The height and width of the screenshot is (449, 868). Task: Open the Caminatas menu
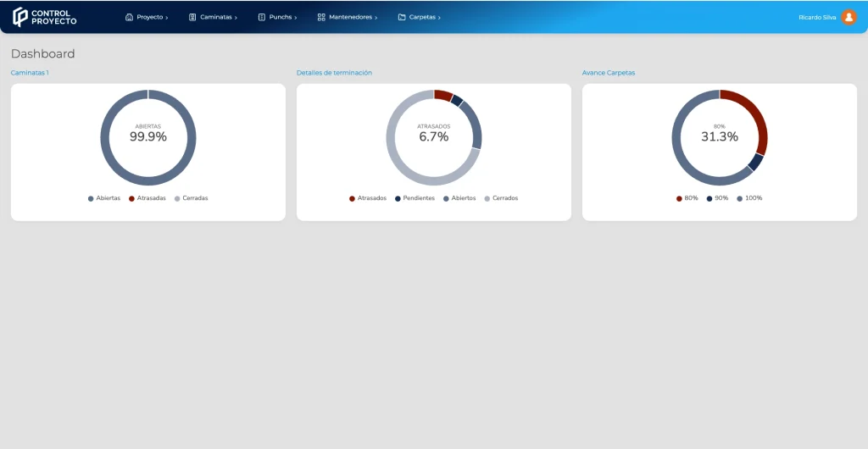tap(216, 17)
